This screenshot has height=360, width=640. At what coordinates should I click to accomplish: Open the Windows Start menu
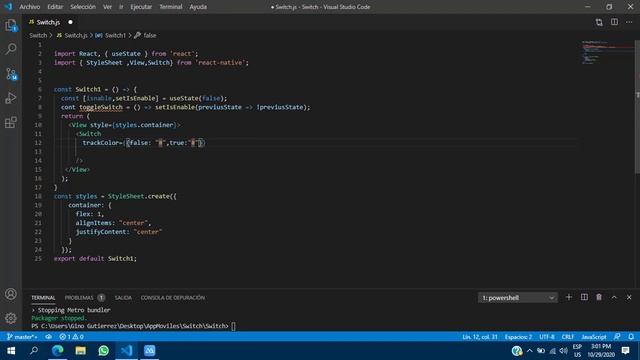click(11, 351)
